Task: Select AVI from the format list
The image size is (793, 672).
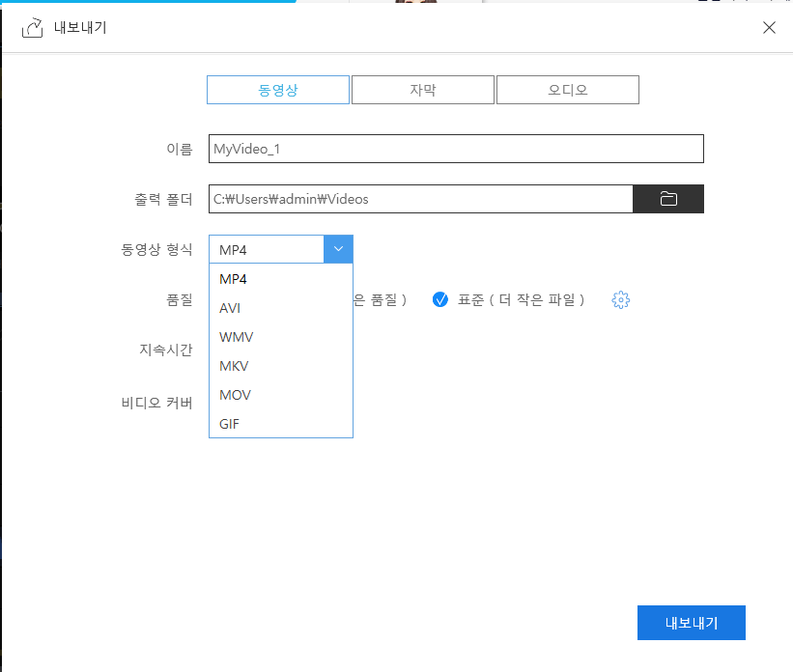Action: (230, 307)
